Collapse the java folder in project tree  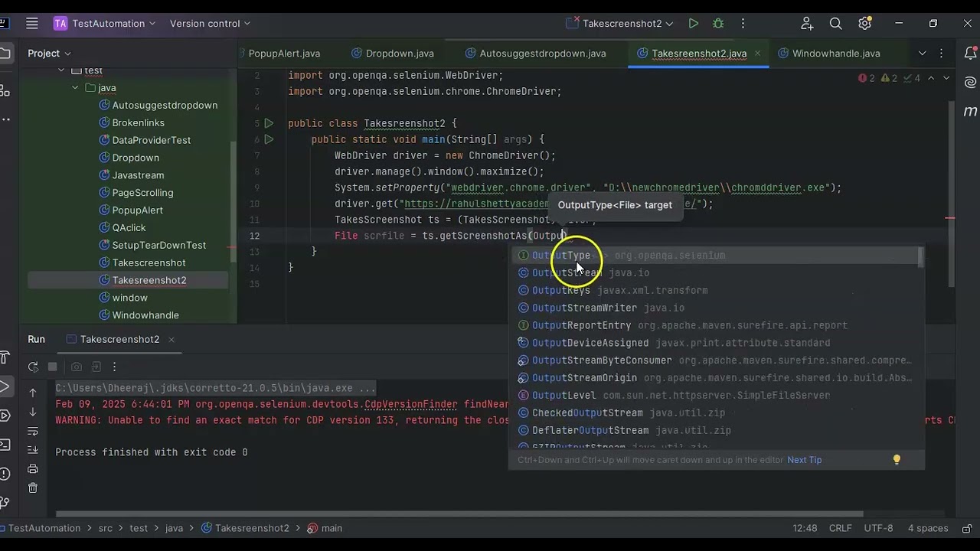coord(75,88)
